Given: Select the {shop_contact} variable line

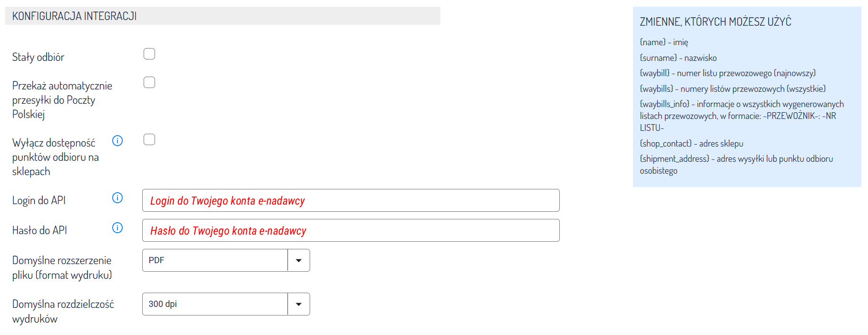Looking at the screenshot, I should pos(692,144).
